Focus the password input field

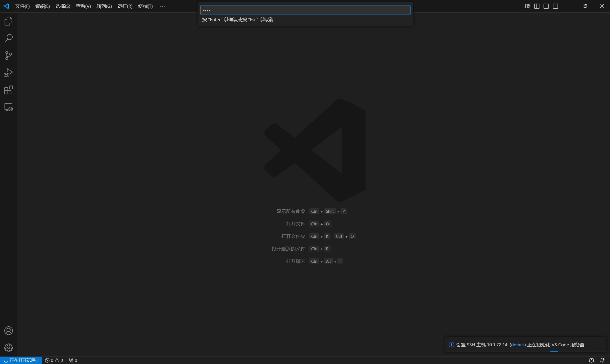(x=305, y=10)
